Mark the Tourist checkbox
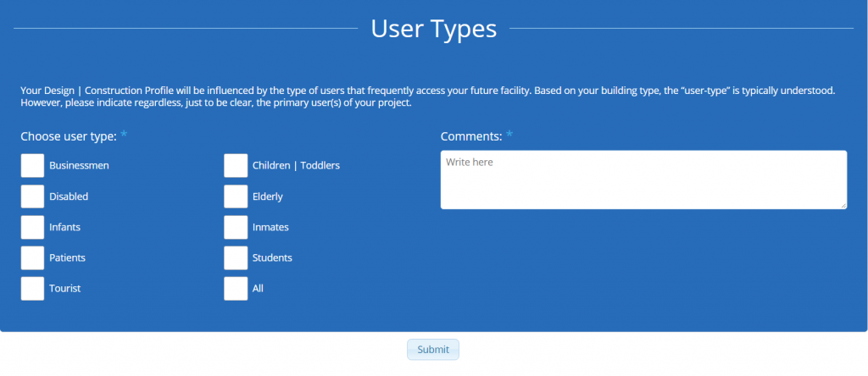Image resolution: width=868 pixels, height=376 pixels. tap(32, 288)
